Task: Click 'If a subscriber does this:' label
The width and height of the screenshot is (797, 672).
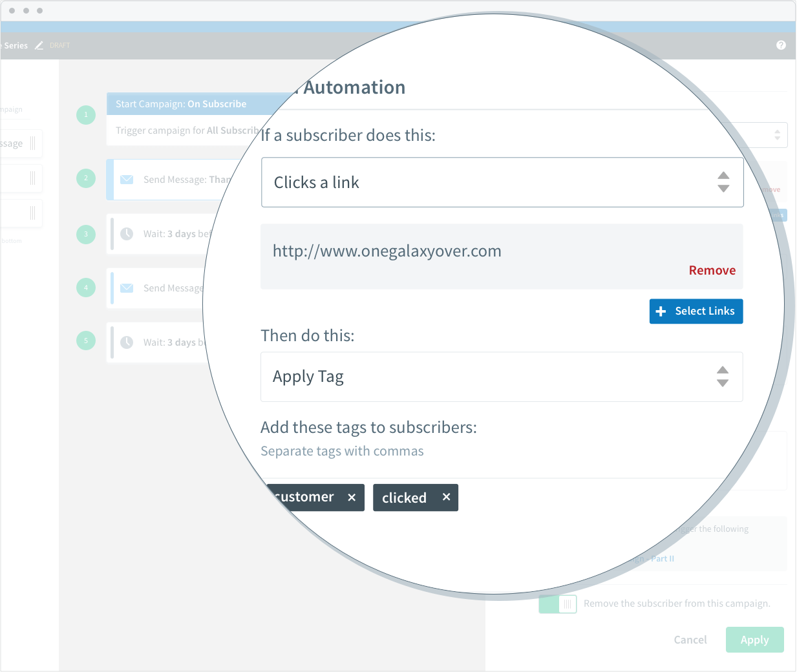Action: [348, 135]
